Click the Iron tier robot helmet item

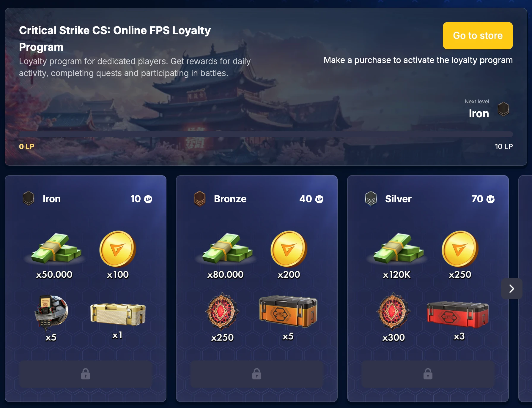(x=51, y=312)
